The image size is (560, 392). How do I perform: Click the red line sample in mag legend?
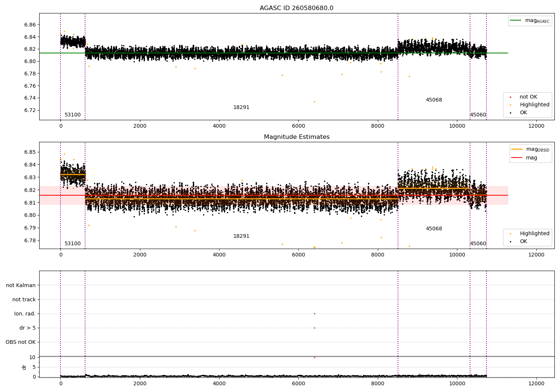coord(517,158)
